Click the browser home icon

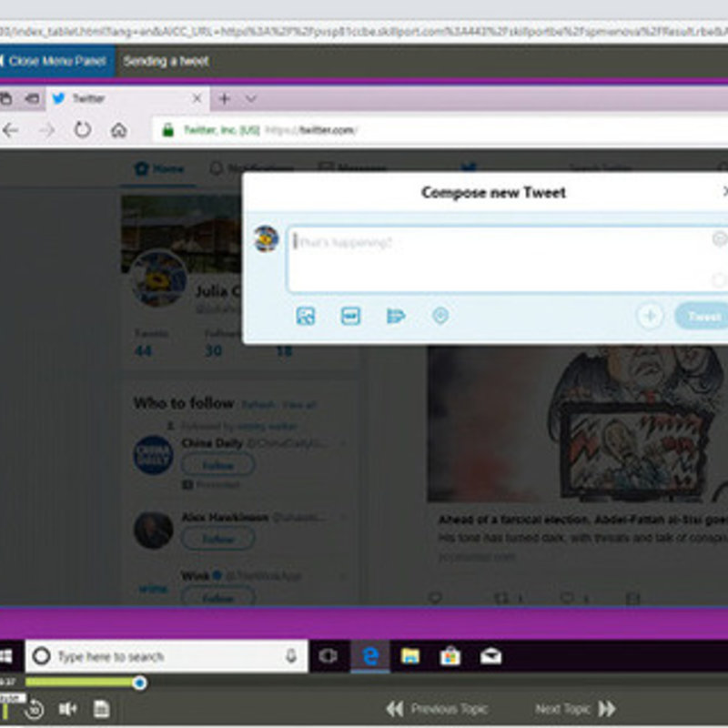[x=119, y=130]
